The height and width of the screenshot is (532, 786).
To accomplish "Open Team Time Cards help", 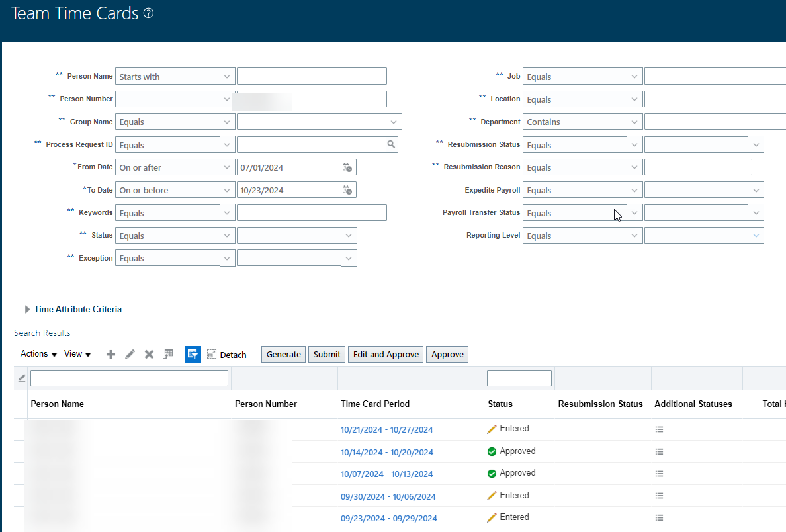I will [148, 13].
